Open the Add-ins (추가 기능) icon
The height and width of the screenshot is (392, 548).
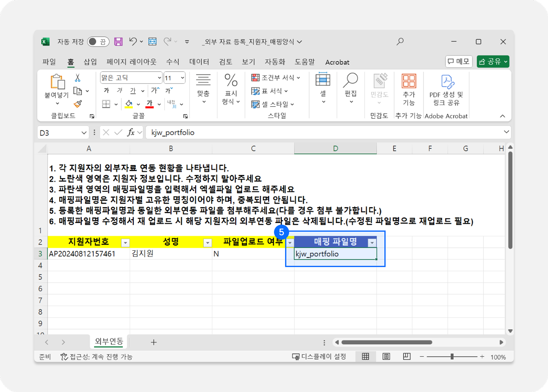tap(409, 81)
